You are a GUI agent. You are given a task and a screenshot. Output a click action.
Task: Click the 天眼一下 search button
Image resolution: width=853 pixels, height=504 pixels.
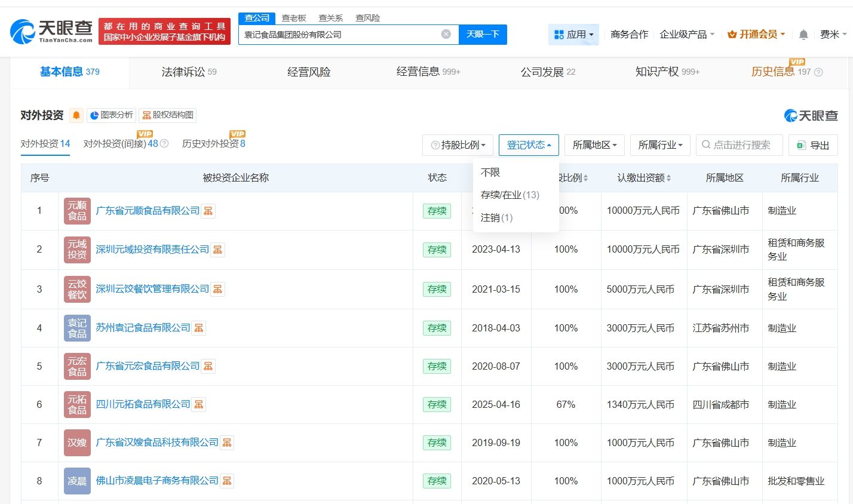(x=483, y=34)
